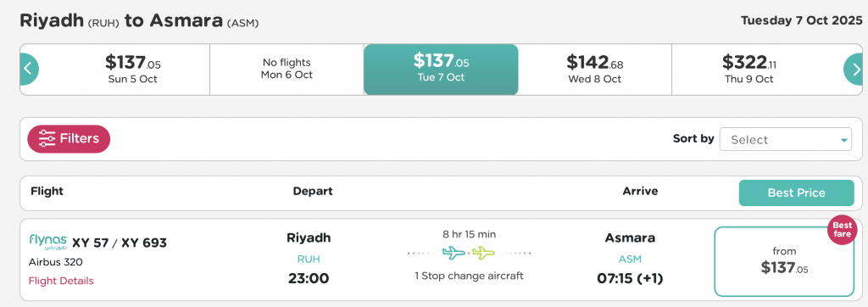Expand the sort dropdown arrow
Screen dimensions: 868x307
(x=843, y=140)
